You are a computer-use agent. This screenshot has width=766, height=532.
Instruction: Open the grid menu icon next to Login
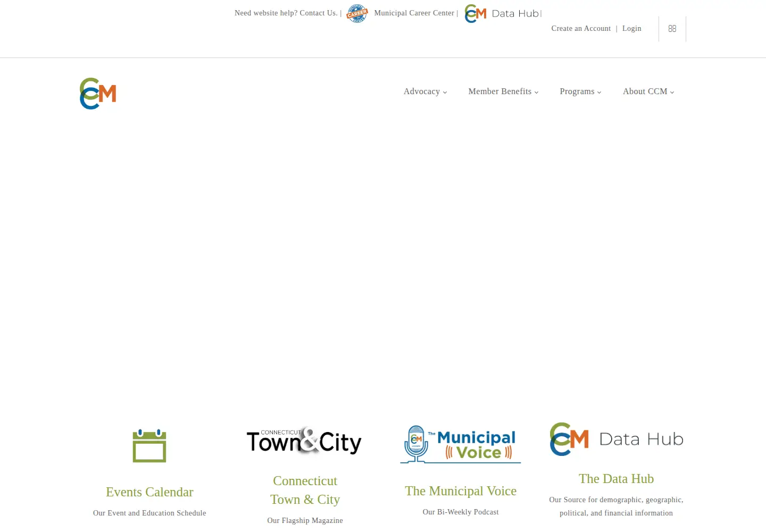click(672, 29)
